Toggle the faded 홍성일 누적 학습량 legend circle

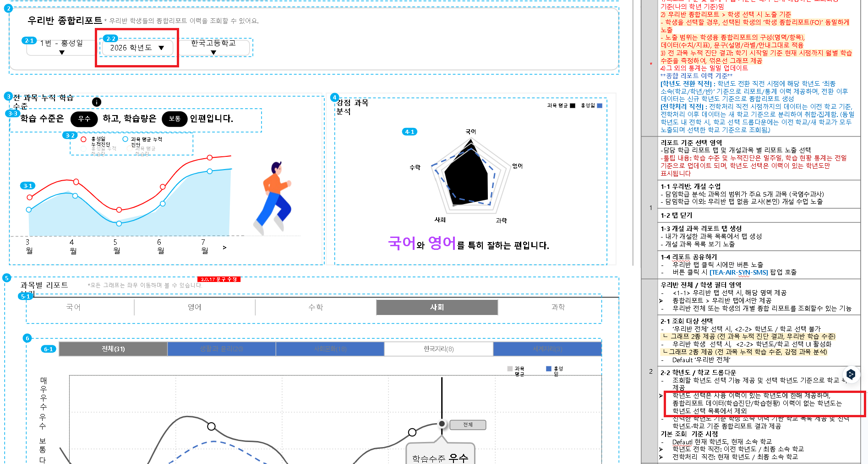tap(83, 149)
